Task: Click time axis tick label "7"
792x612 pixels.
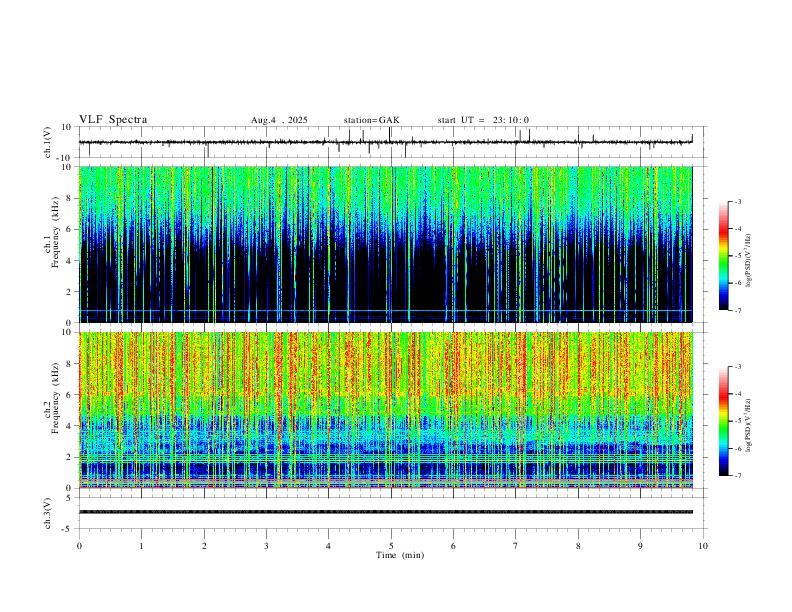Action: point(516,546)
